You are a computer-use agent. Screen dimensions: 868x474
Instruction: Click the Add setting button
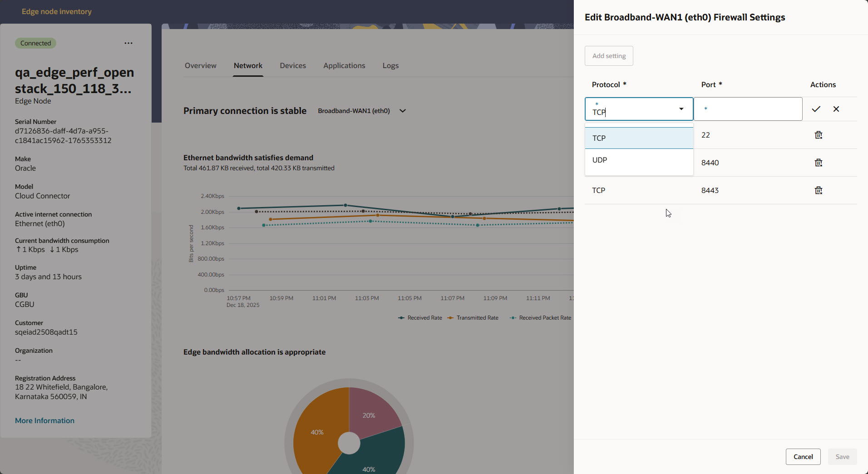point(608,55)
